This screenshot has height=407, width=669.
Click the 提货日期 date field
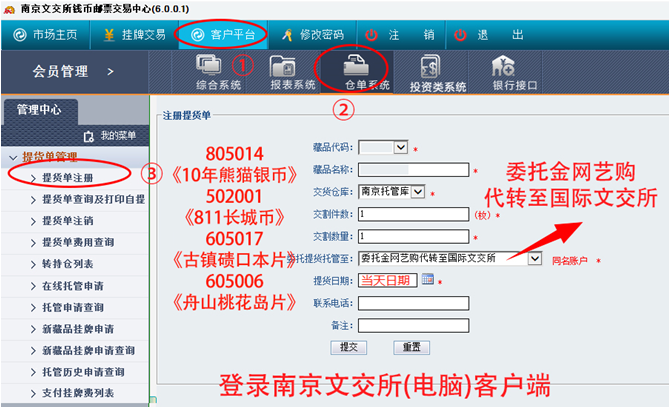click(387, 281)
